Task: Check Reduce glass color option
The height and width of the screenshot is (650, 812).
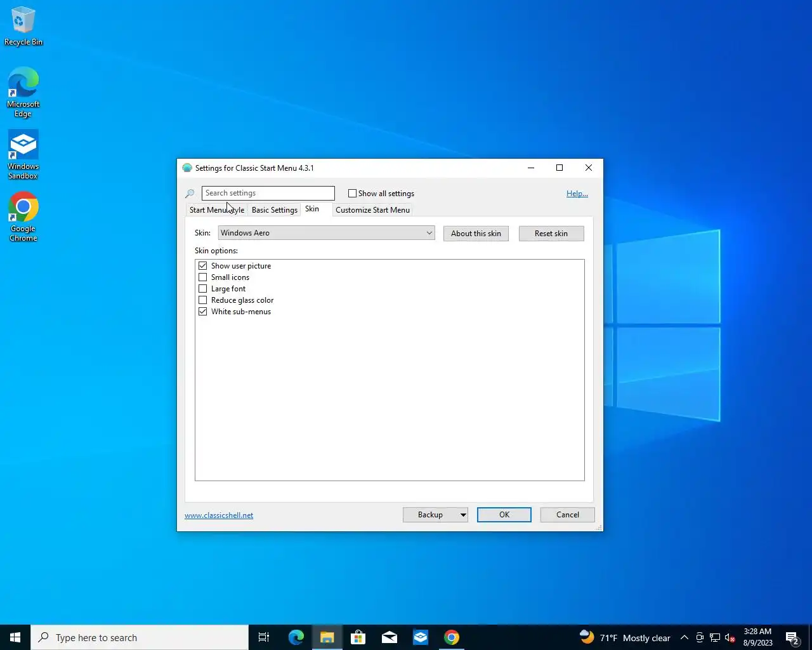Action: tap(203, 300)
